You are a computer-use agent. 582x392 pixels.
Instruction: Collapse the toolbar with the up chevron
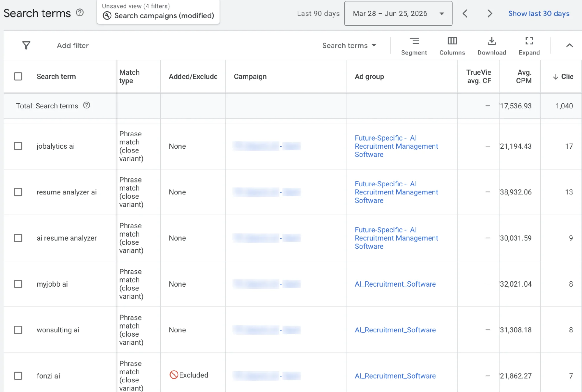click(569, 45)
